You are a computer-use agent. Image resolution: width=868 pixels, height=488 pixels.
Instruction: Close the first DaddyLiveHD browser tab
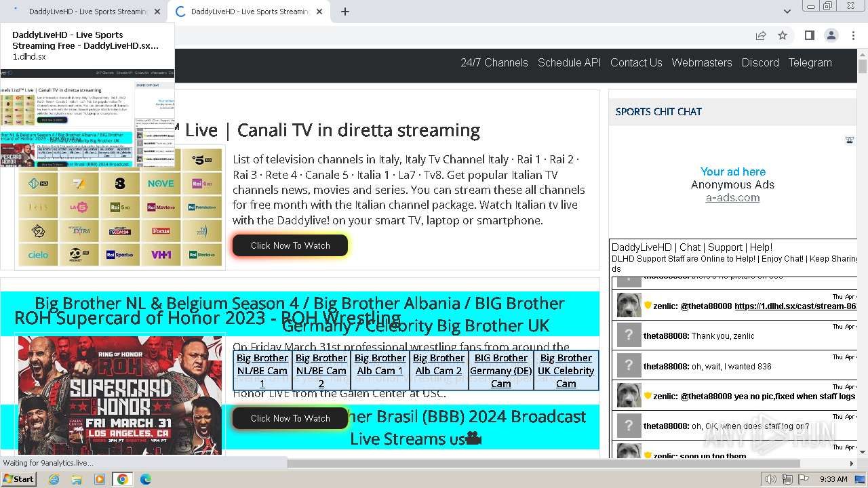coord(157,12)
